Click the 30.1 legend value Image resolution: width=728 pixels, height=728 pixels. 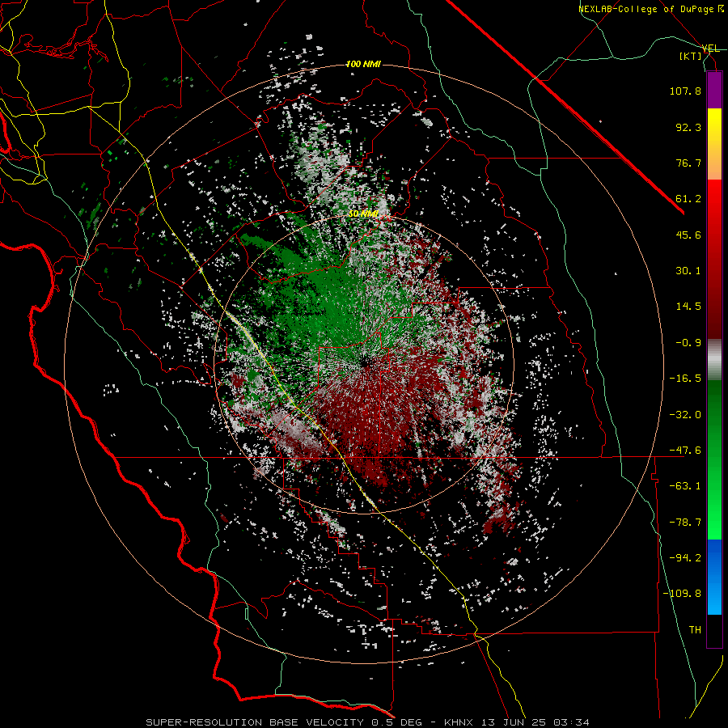click(x=688, y=271)
